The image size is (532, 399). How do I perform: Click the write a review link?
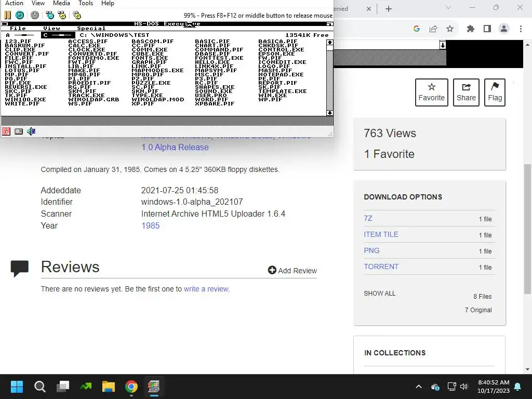[206, 289]
